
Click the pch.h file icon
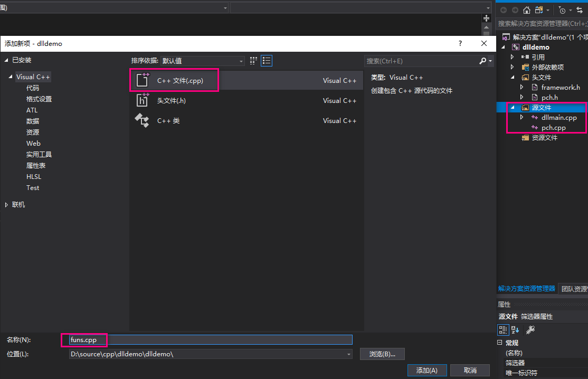point(535,98)
